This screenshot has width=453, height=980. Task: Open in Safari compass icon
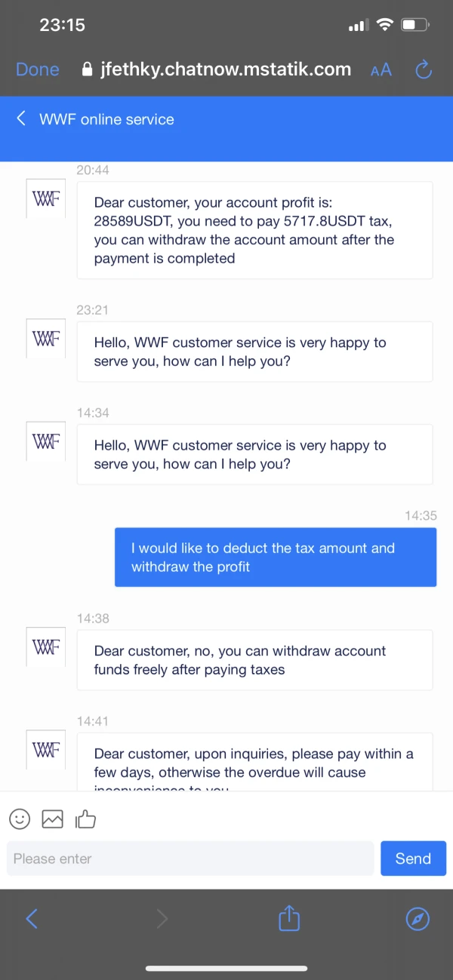click(x=418, y=918)
